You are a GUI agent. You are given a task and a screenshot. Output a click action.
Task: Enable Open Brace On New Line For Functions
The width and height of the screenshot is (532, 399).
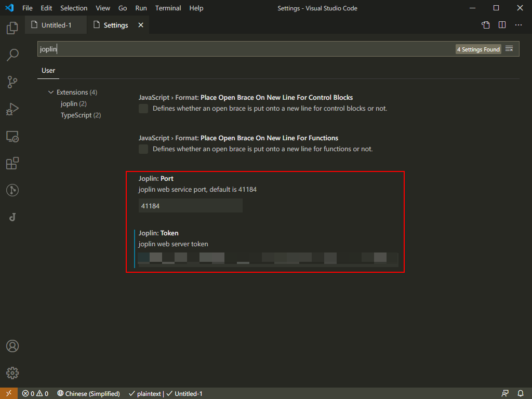(x=143, y=149)
